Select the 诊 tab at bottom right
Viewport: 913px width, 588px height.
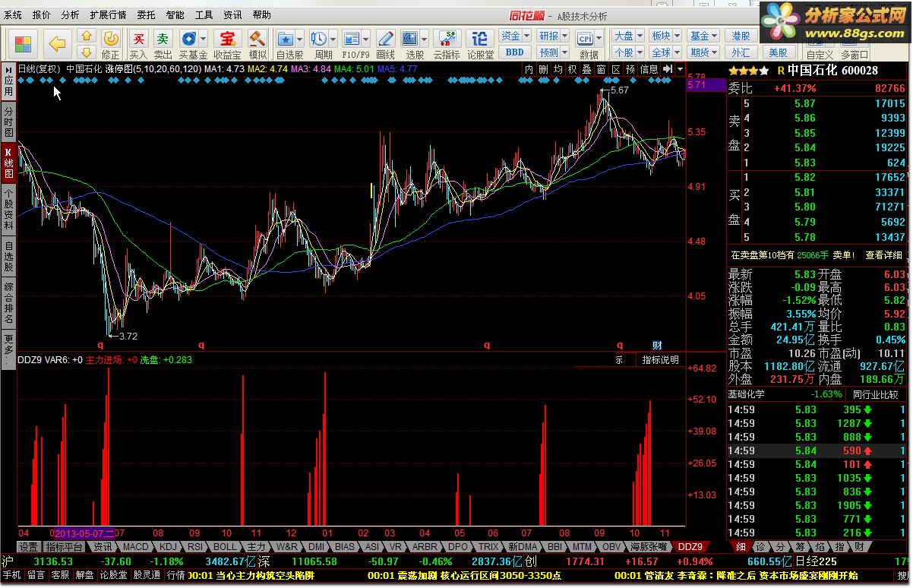pyautogui.click(x=760, y=546)
